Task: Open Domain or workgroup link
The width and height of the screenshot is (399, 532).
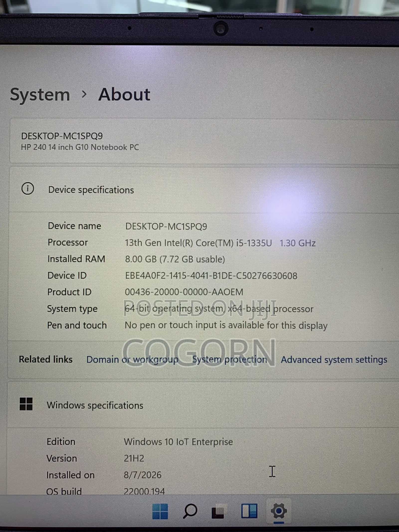Action: click(132, 359)
